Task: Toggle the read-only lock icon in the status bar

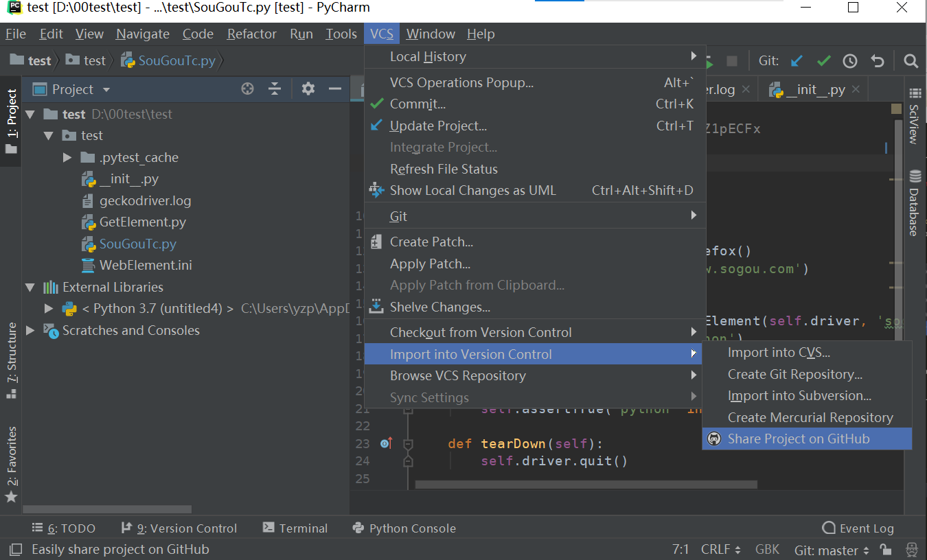Action: (x=886, y=550)
